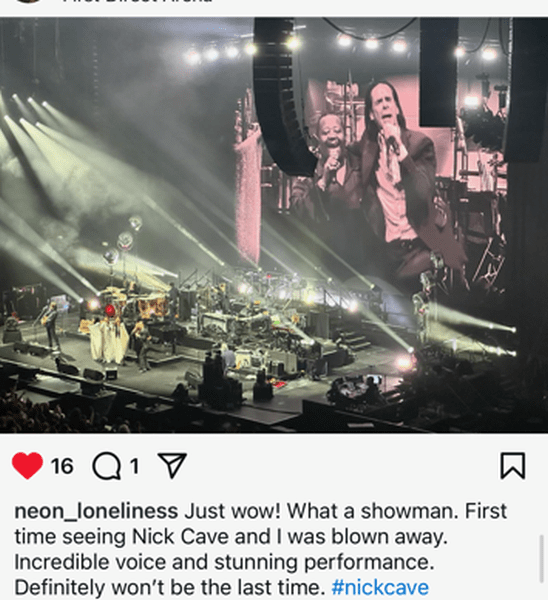
Task: Tap the hanging curved speaker array
Action: tap(281, 96)
